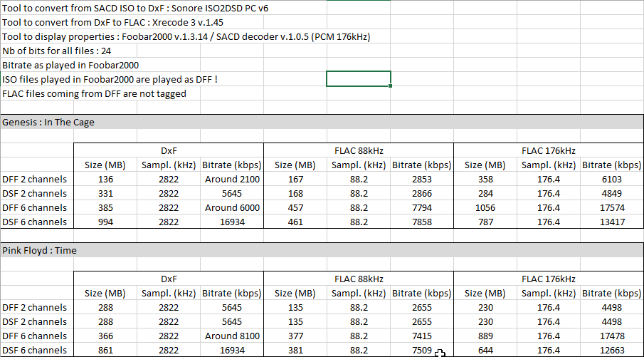Select the 5645 bitrate in the Genesis table

pos(232,193)
